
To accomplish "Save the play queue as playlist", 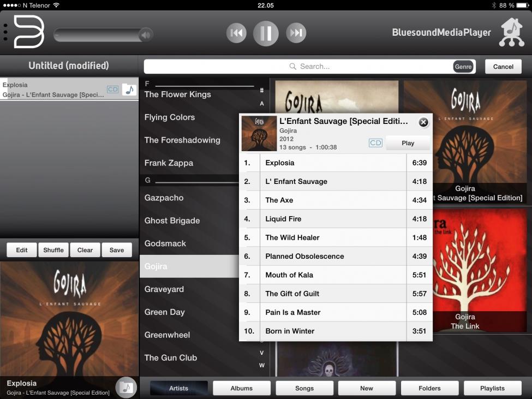I will click(117, 250).
